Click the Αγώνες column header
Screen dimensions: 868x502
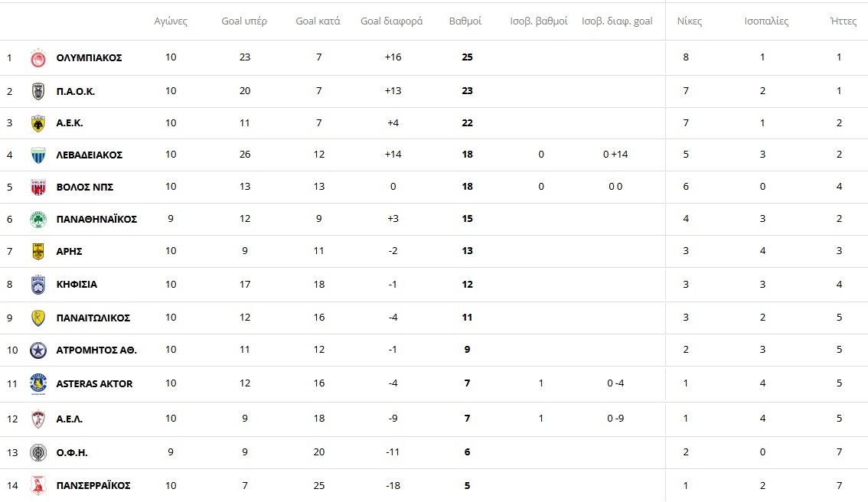point(170,21)
